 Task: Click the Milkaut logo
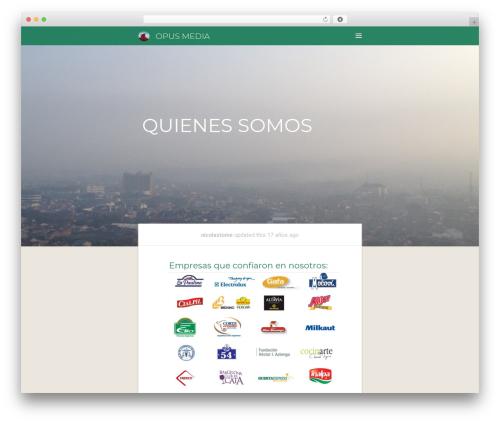click(320, 328)
